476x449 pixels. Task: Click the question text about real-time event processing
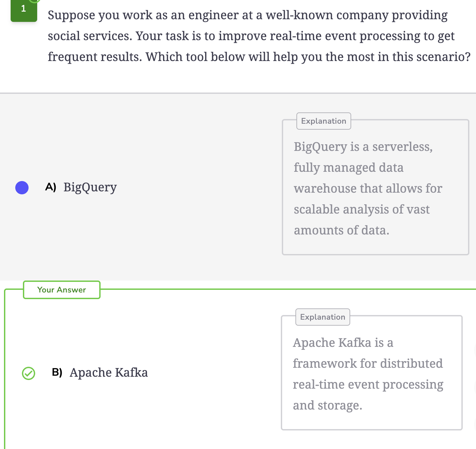click(259, 36)
